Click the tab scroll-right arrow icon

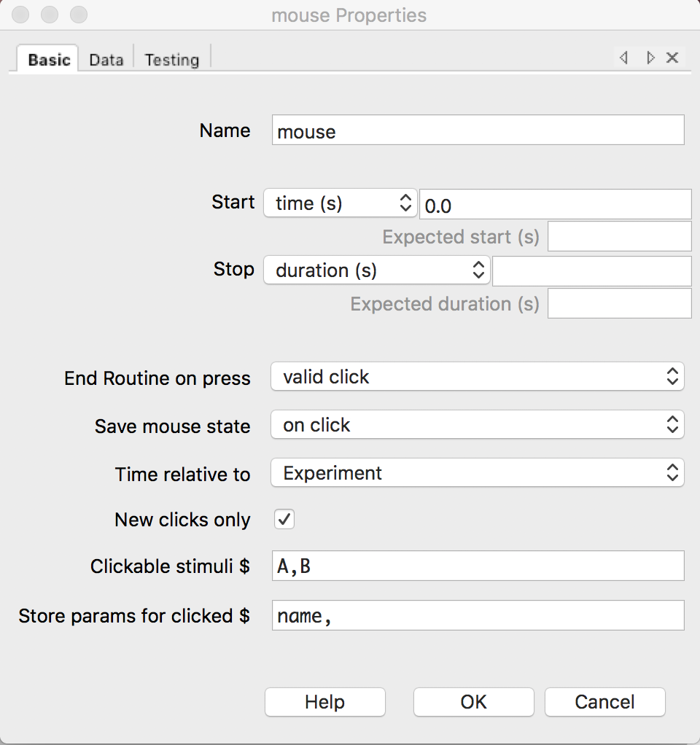tap(650, 58)
